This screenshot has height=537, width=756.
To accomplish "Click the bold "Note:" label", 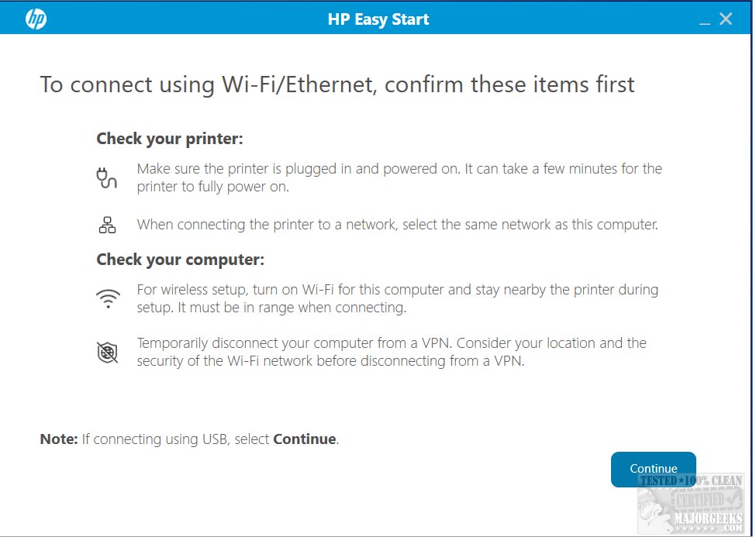I will coord(59,439).
